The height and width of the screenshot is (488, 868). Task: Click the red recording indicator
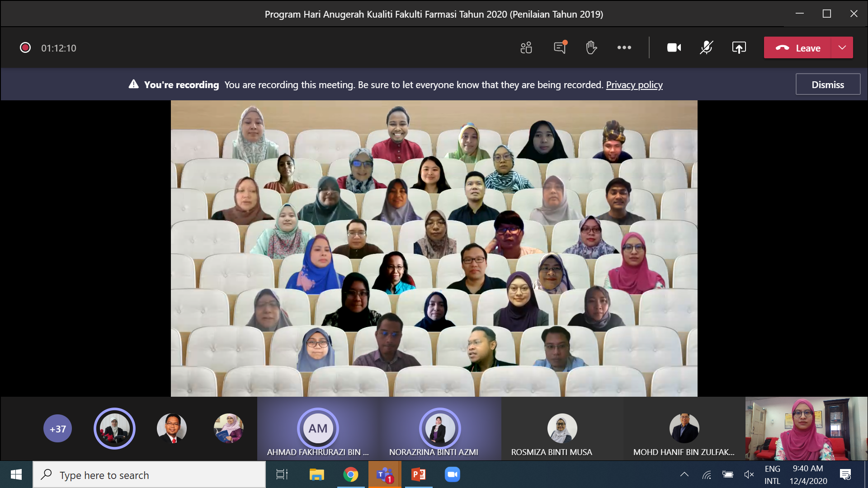25,48
